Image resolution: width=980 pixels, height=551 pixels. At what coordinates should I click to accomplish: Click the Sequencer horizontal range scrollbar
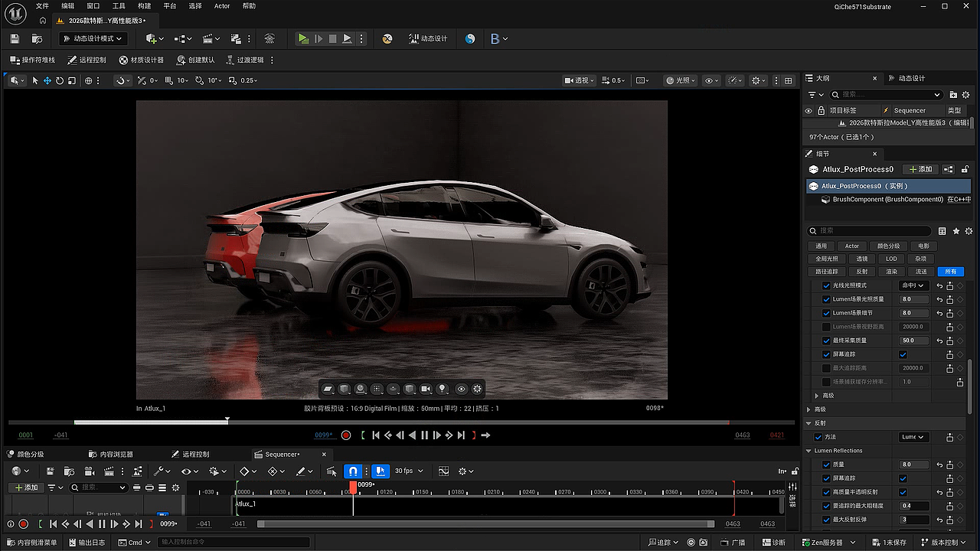click(x=485, y=524)
